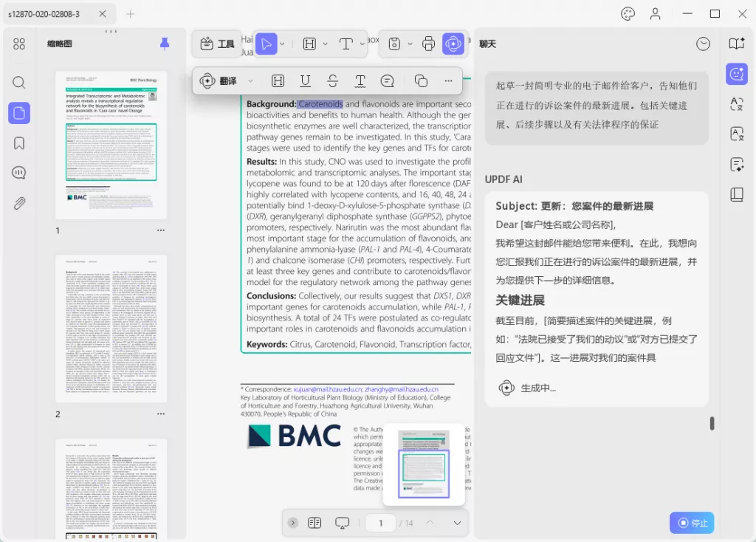The image size is (756, 542).
Task: Toggle the thumbnail panel pin
Action: pos(165,44)
